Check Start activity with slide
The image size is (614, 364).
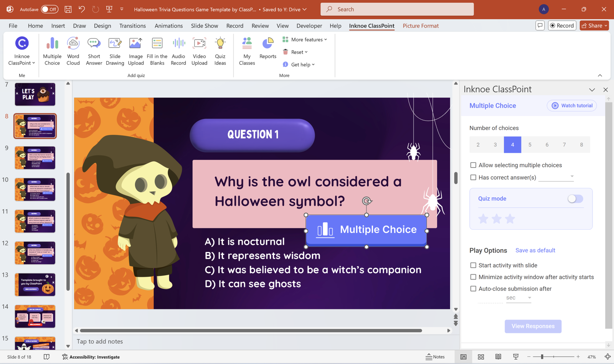[474, 265]
